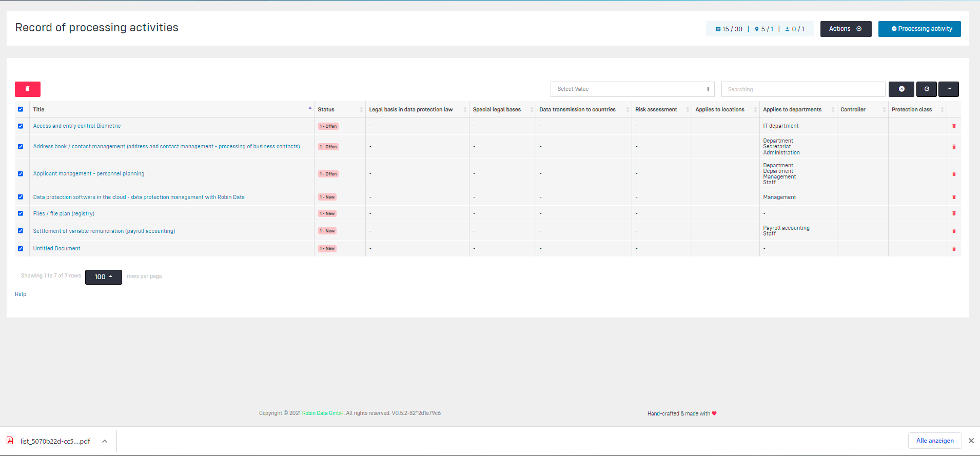Viewport: 980px width, 456px height.
Task: Click the Processing activity button
Action: click(x=919, y=29)
